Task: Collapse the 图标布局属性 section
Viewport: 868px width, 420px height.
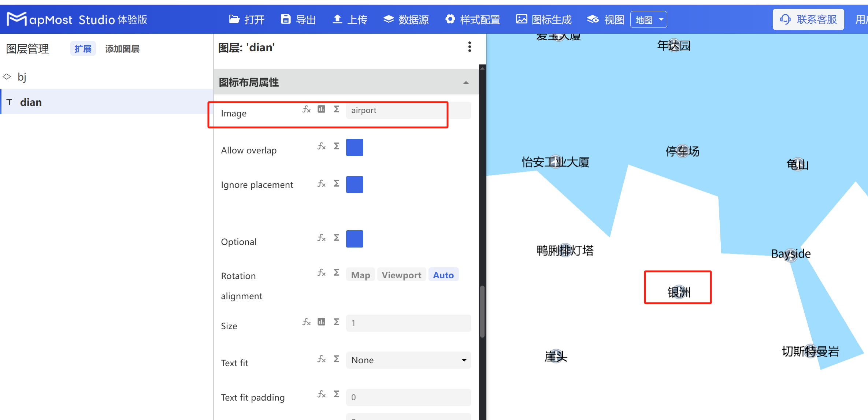Action: (x=465, y=82)
